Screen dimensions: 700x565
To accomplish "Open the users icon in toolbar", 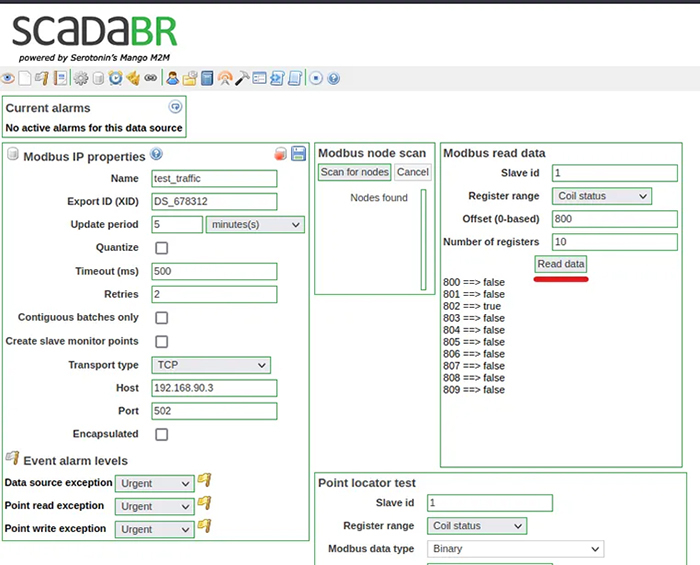I will tap(173, 78).
